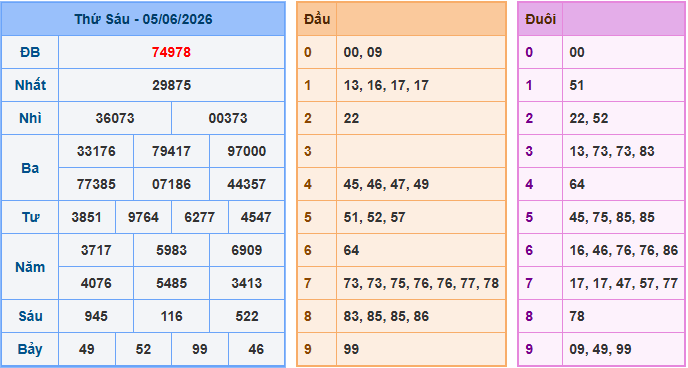688x368 pixels.
Task: Select the Ba prize number 97000
Action: 247,151
